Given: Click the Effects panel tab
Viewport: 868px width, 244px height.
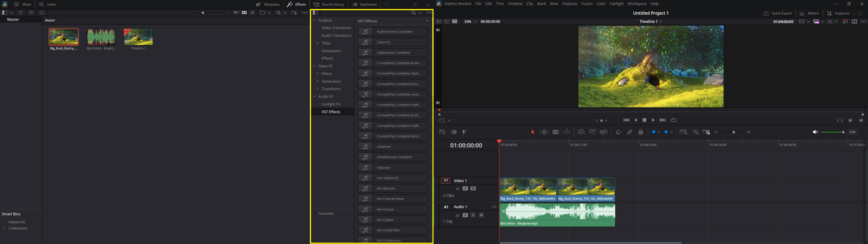Looking at the screenshot, I should coord(296,4).
